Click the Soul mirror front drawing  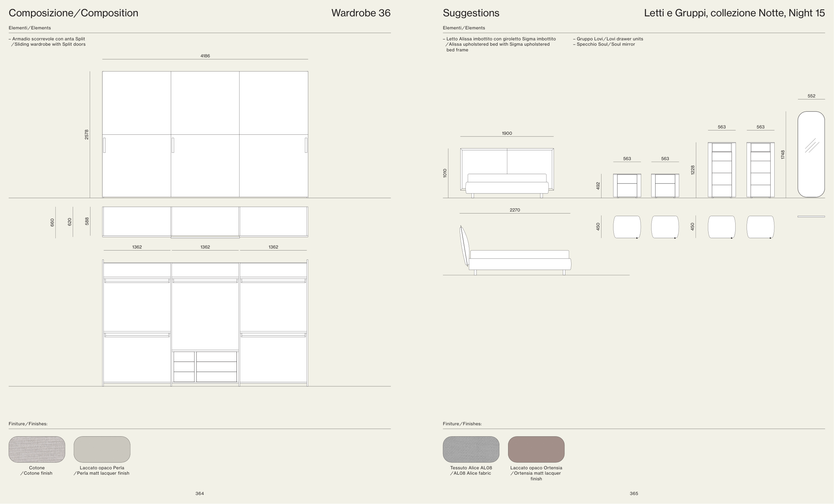(811, 154)
